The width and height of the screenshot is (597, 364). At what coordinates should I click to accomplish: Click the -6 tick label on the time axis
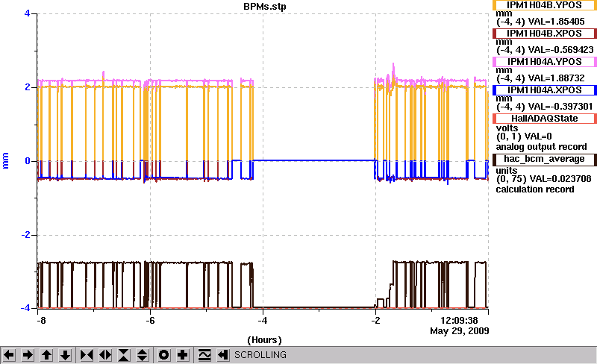151,321
